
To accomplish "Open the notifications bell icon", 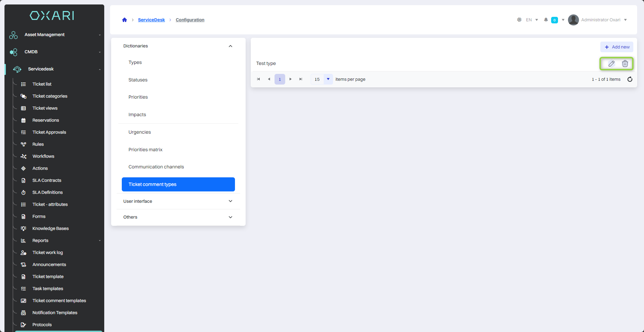I will point(546,20).
